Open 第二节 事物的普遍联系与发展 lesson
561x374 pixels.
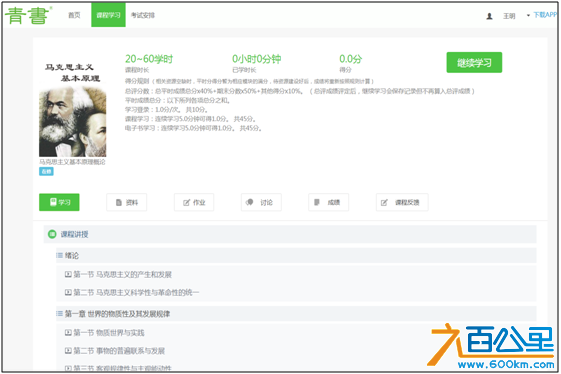pos(119,351)
